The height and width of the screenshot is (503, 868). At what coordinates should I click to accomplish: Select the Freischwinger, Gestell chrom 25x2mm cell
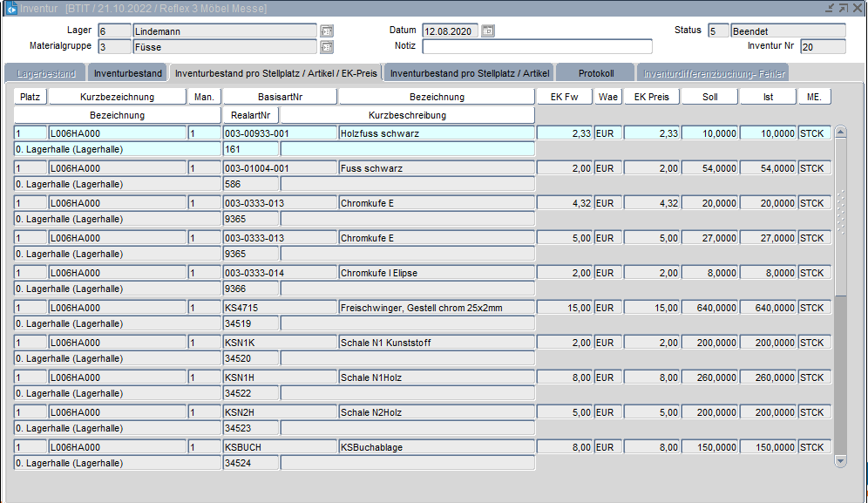tap(436, 308)
